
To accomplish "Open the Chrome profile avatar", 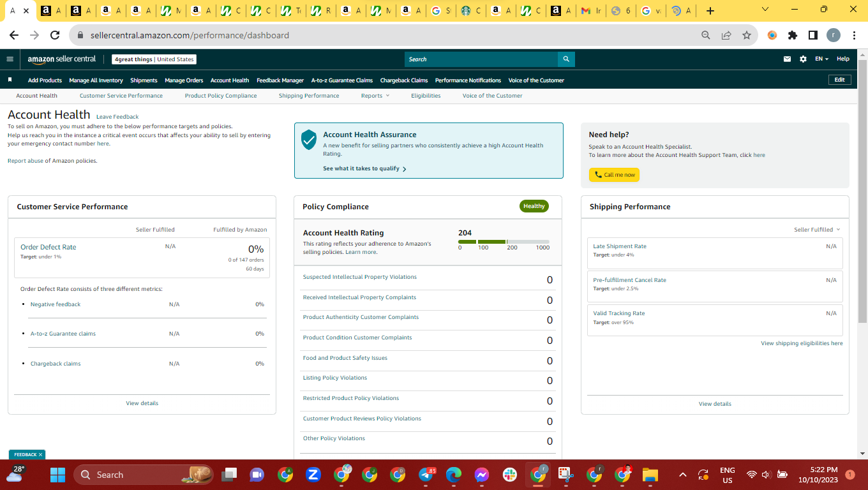I will pyautogui.click(x=834, y=36).
